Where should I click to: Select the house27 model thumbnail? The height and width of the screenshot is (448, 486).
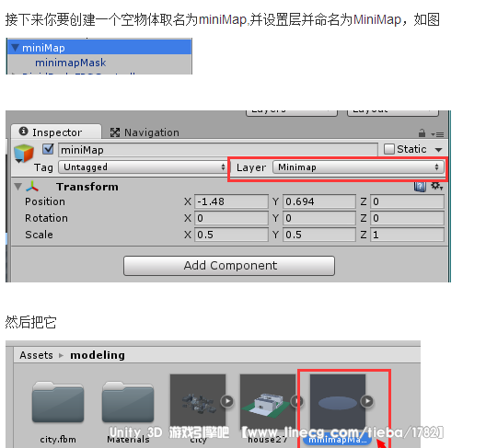tap(268, 401)
